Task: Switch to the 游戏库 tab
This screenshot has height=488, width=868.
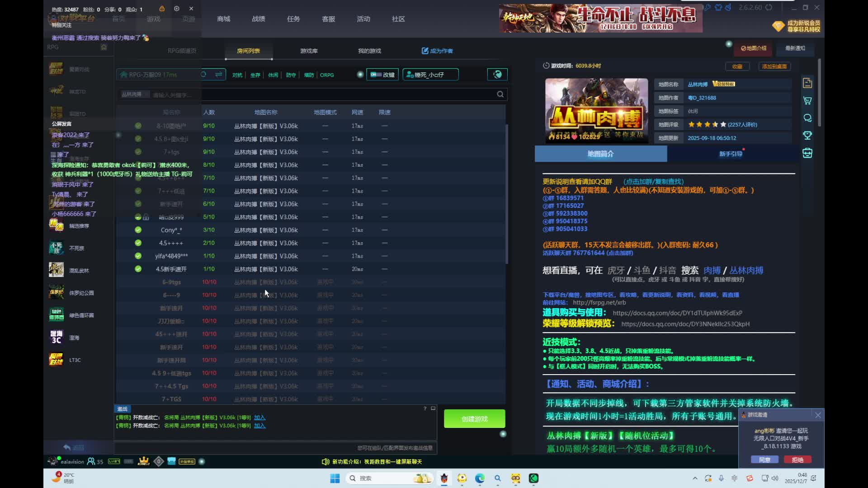Action: point(309,51)
